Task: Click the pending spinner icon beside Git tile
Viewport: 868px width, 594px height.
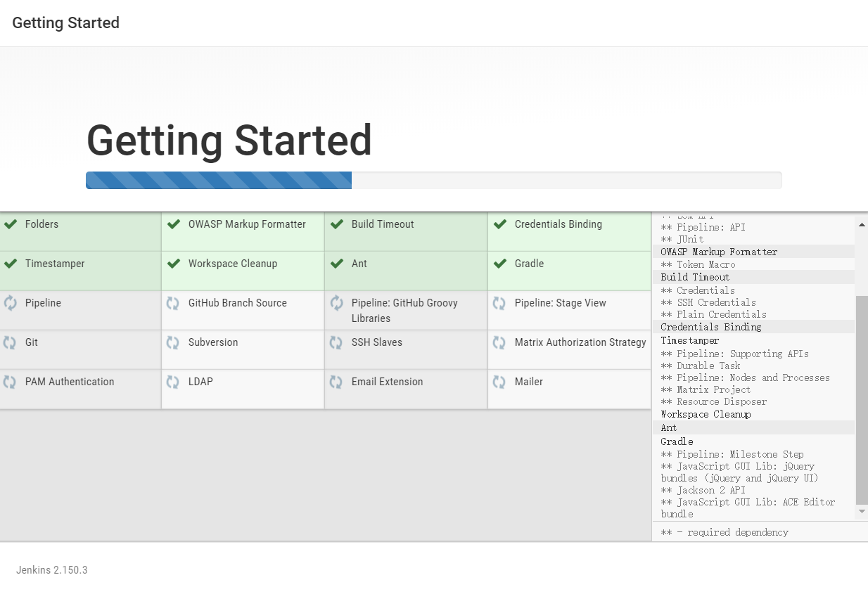Action: pos(10,342)
